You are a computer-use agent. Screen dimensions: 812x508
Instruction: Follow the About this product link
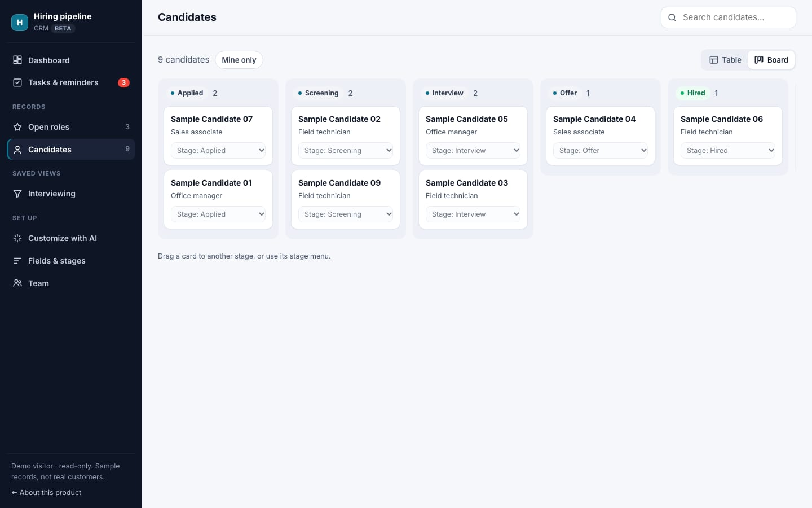46,493
